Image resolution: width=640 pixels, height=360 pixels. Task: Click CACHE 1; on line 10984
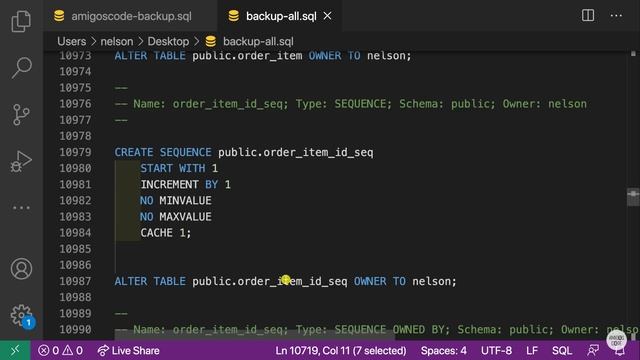pyautogui.click(x=166, y=233)
